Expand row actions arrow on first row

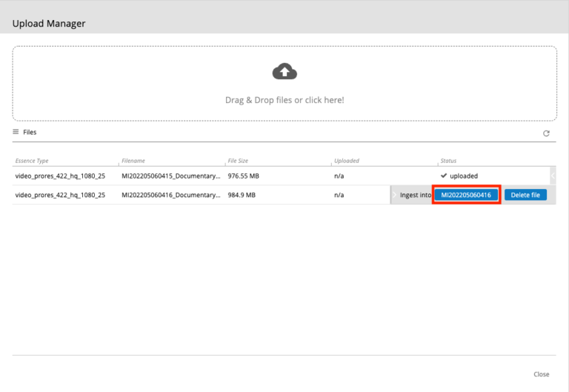tap(553, 176)
